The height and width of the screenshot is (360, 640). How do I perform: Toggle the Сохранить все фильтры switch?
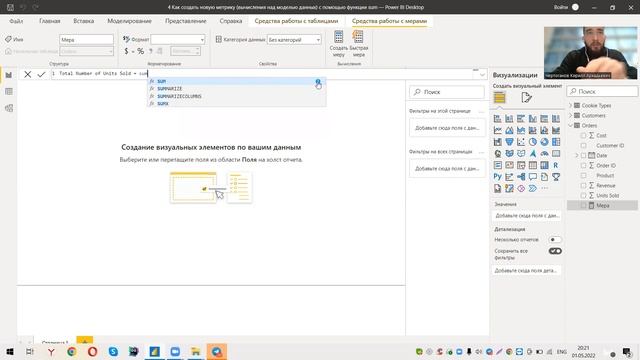555,251
